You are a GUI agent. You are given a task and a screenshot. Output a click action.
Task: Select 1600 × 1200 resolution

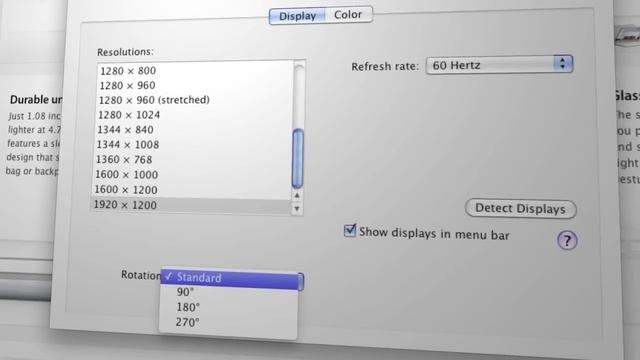coord(192,190)
